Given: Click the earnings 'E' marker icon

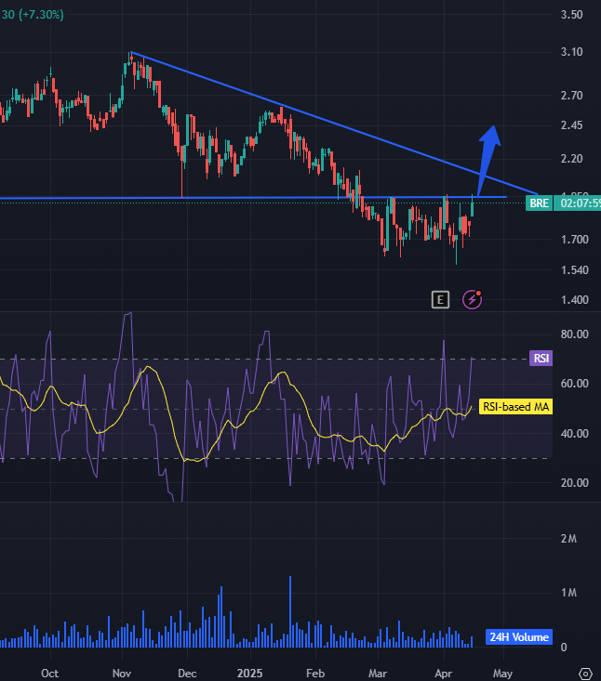Looking at the screenshot, I should pos(440,300).
